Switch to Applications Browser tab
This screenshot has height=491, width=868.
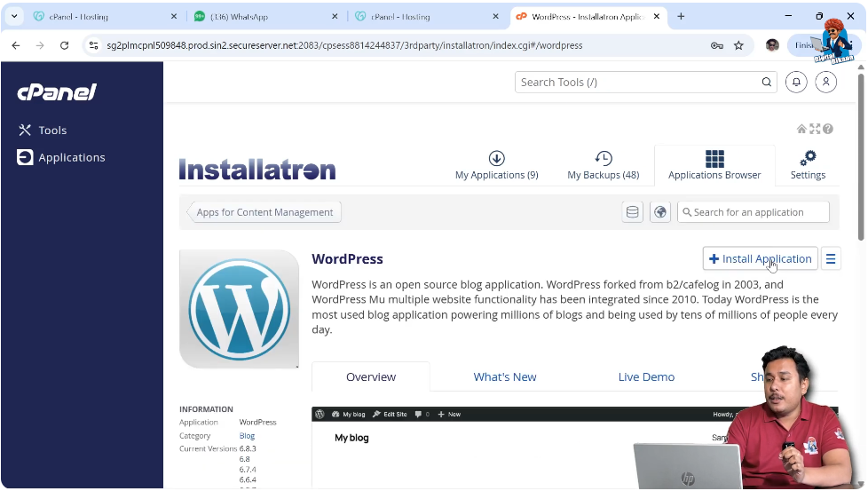click(x=714, y=165)
